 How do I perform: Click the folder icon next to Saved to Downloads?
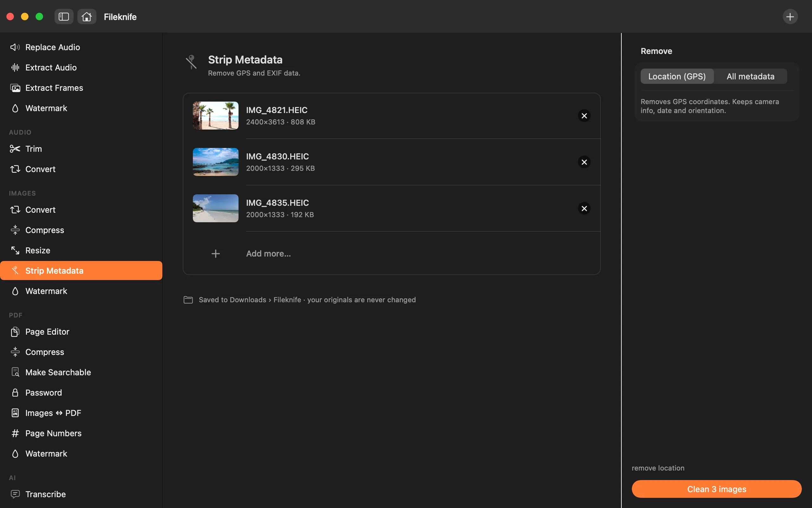(x=188, y=300)
